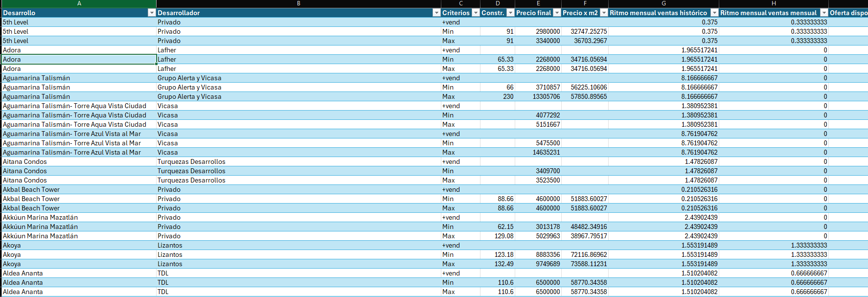Image resolution: width=868 pixels, height=297 pixels.
Task: Select column B header
Action: point(298,3)
